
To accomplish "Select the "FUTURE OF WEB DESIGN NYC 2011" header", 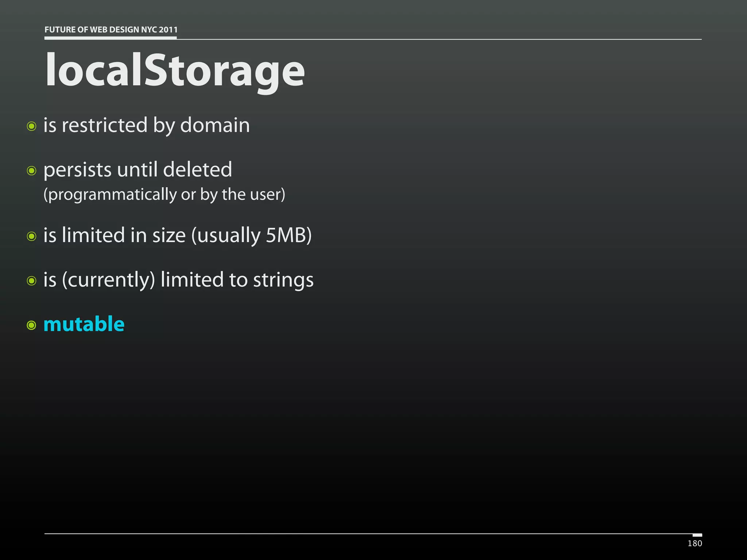I will pos(111,30).
